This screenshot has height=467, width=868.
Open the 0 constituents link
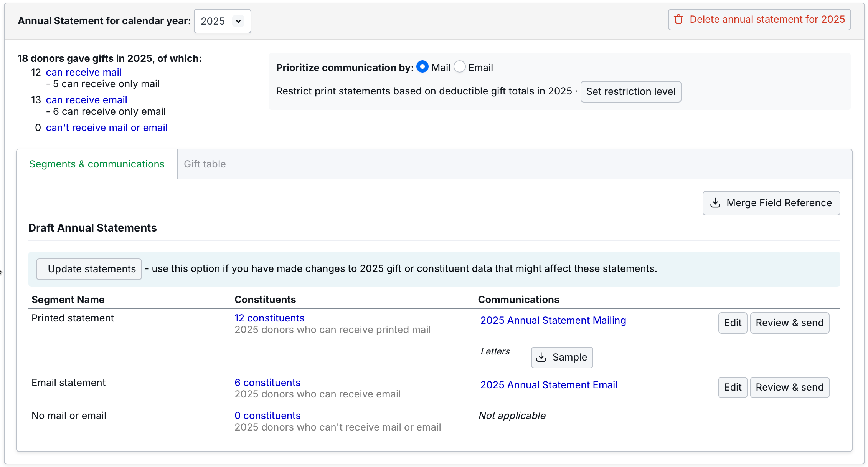[x=267, y=416]
